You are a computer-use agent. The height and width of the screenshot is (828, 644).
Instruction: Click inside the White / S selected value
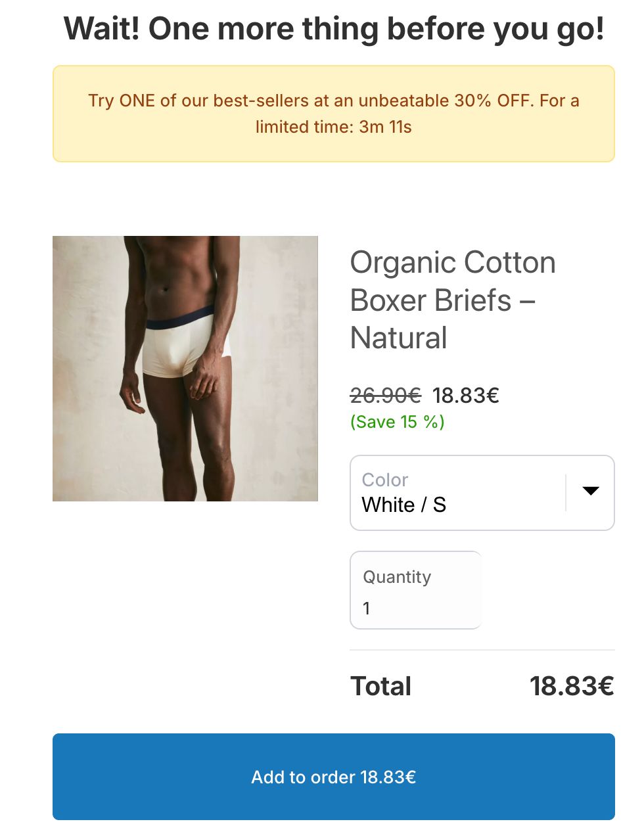pyautogui.click(x=403, y=505)
